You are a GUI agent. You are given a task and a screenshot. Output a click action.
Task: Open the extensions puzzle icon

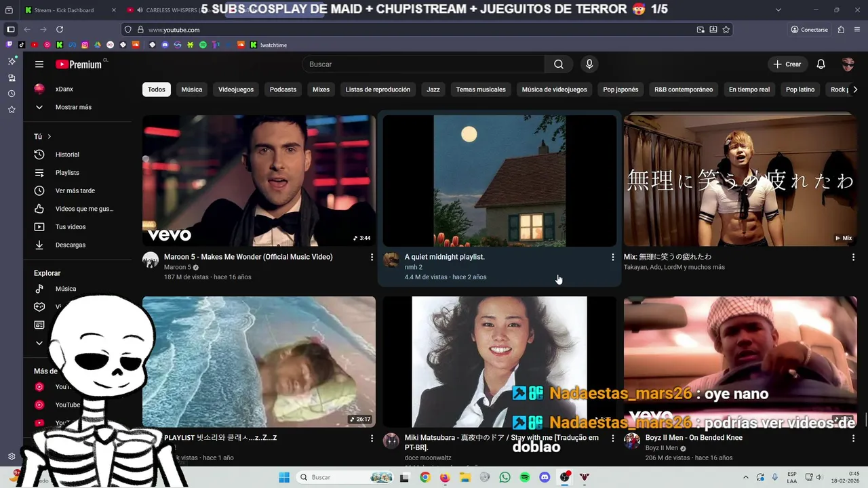coord(841,30)
